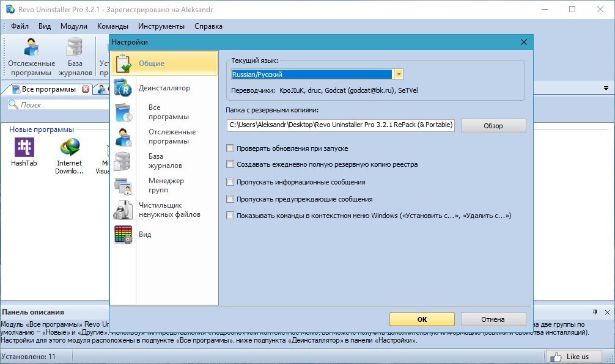This screenshot has height=364, width=615.
Task: Switch to the Все программы tab
Action: coord(49,89)
